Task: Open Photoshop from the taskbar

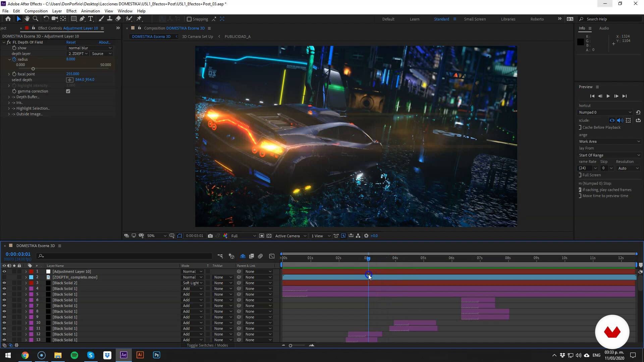Action: 157,355
